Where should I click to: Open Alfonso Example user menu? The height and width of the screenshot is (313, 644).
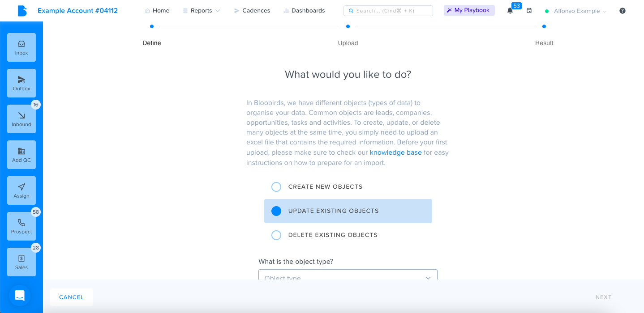(x=576, y=11)
